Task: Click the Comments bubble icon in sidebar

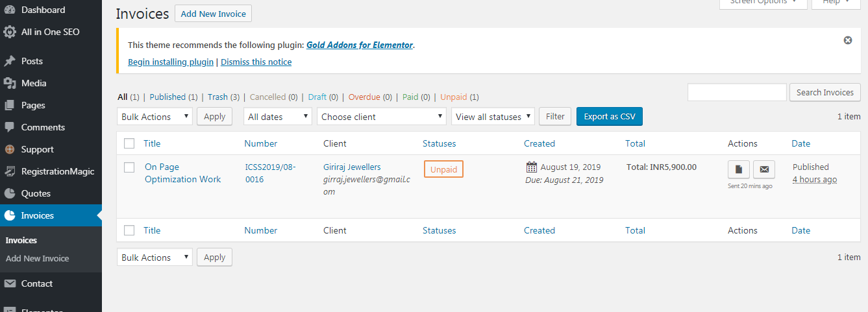Action: pos(10,127)
